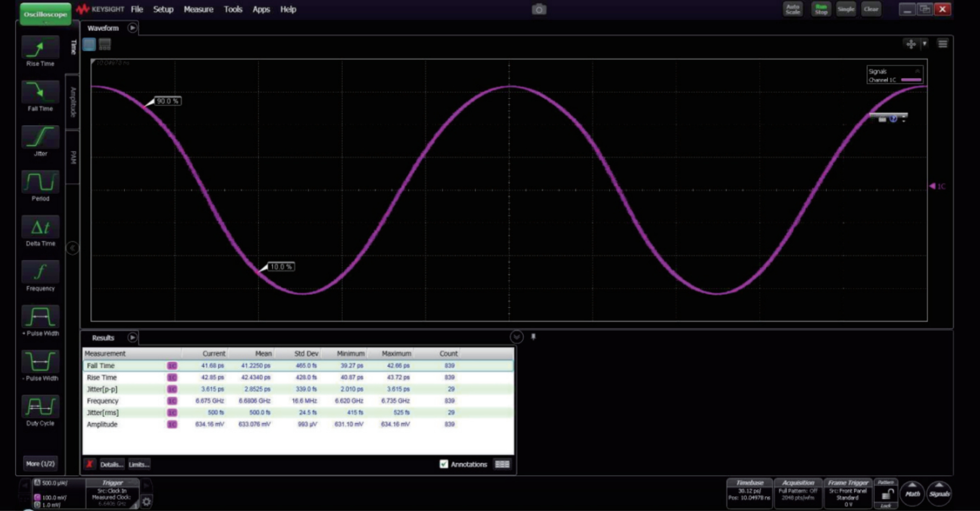Click the results table layout icon
Viewport: 980px width, 511px height.
coord(502,464)
